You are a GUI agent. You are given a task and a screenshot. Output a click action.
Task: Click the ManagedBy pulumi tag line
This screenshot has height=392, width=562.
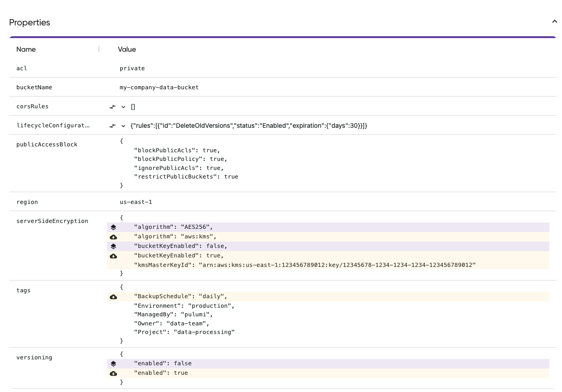click(173, 315)
